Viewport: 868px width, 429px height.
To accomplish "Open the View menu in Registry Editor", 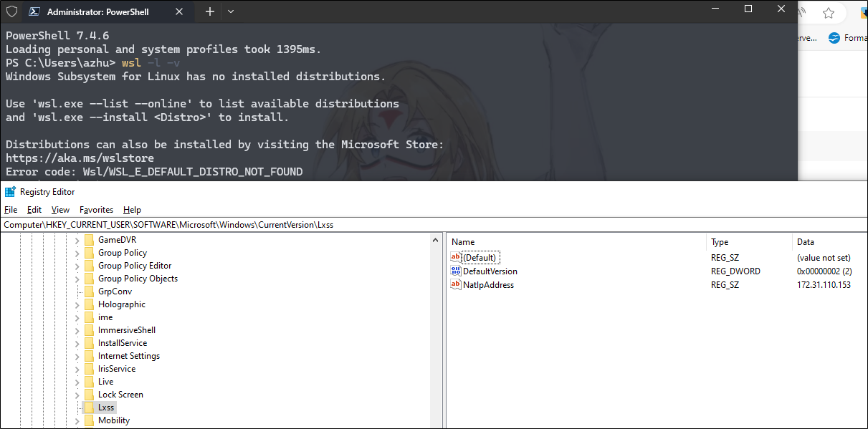I will (61, 210).
